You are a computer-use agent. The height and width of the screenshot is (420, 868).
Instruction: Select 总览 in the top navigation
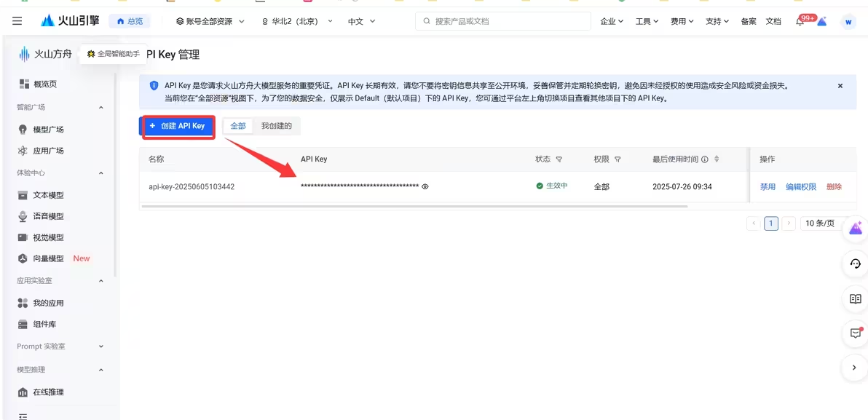[130, 21]
